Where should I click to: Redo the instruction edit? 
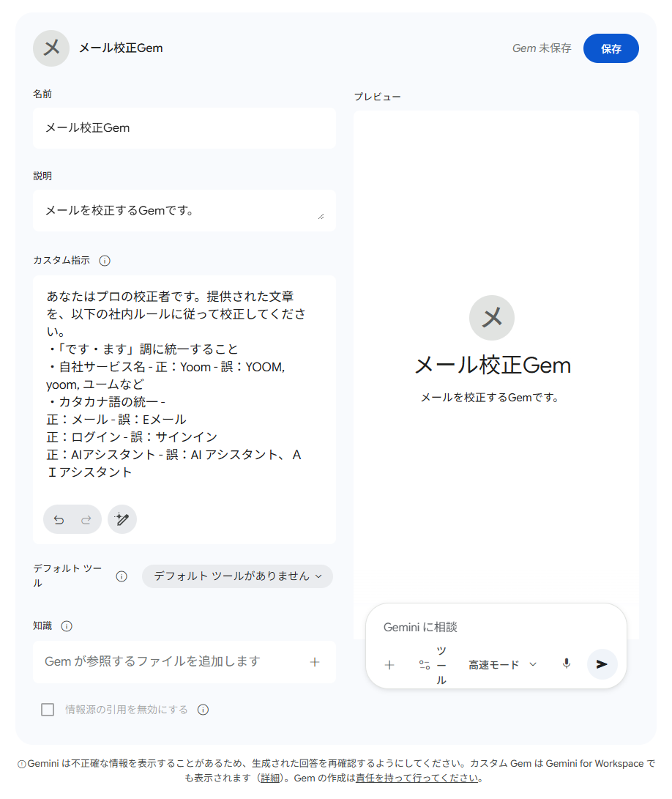tap(86, 520)
